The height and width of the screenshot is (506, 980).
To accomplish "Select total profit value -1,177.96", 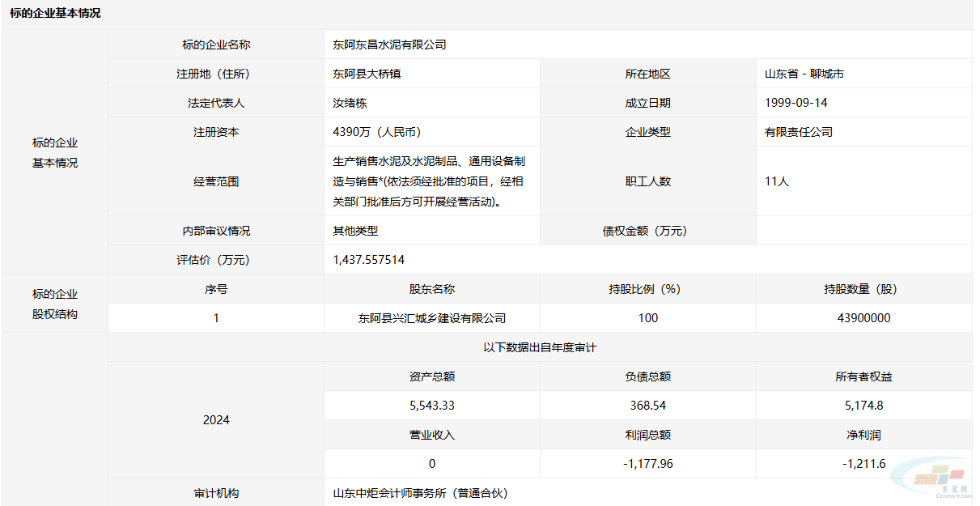I will pos(647,464).
